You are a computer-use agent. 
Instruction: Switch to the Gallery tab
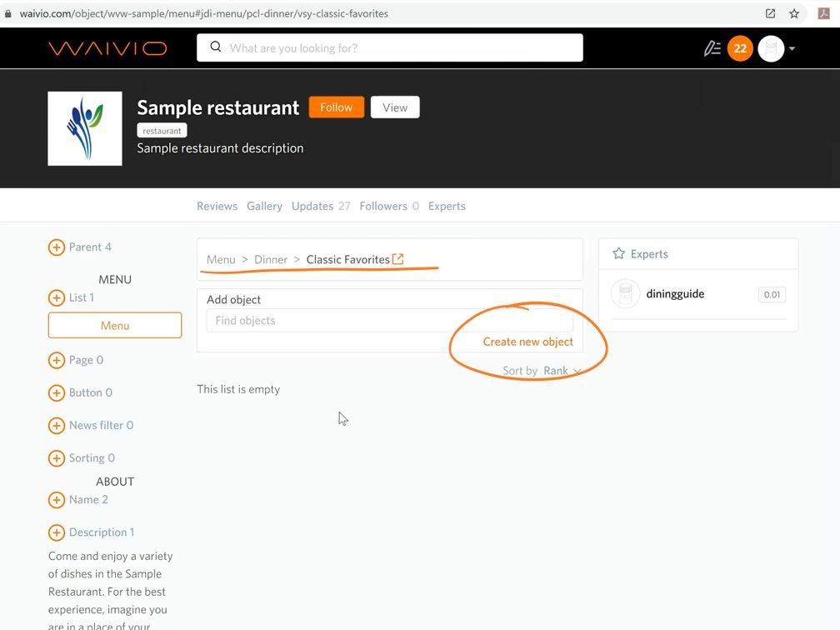[264, 206]
